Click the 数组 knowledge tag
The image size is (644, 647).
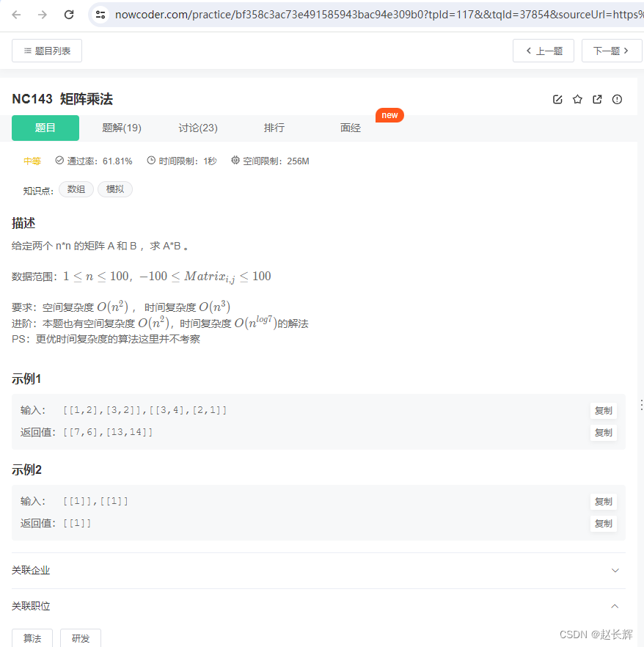click(76, 189)
